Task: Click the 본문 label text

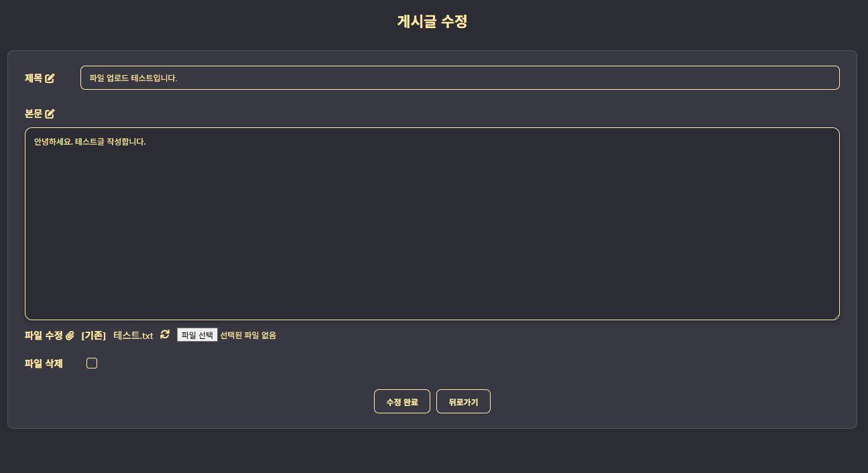Action: 34,114
